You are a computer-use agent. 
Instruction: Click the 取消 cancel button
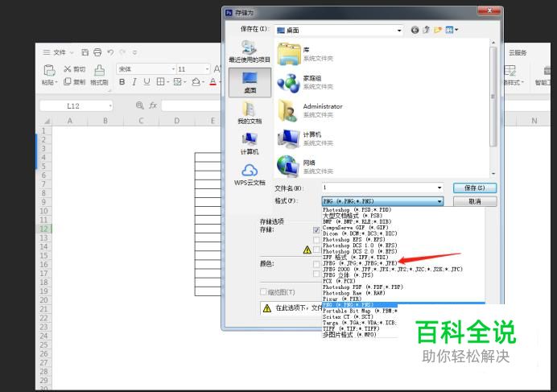(x=475, y=201)
